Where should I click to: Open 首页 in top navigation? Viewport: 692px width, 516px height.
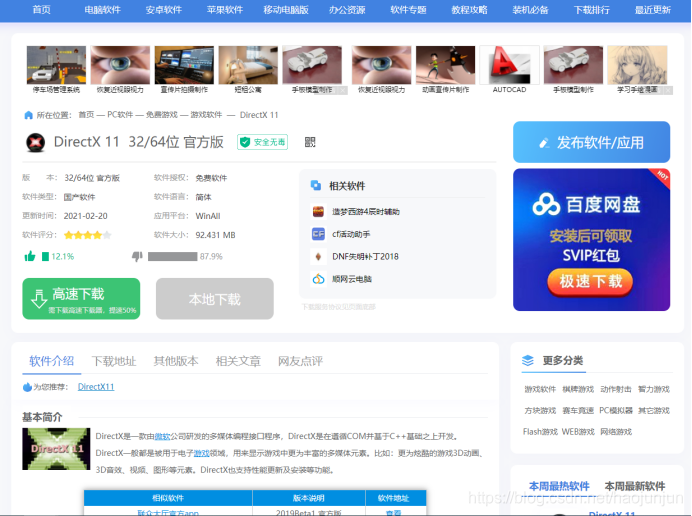(41, 10)
